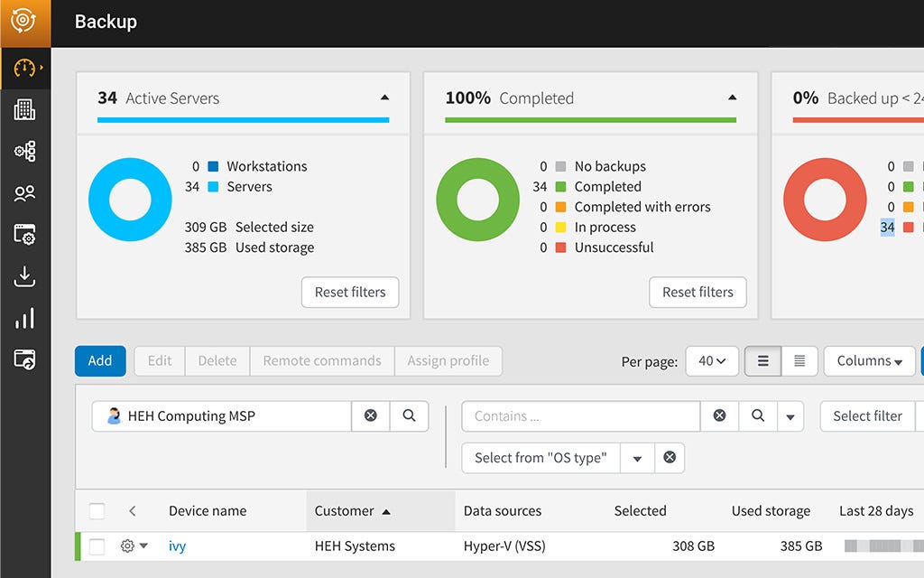Filter by Completed with errors orange swatch
This screenshot has width=924, height=578.
click(561, 207)
